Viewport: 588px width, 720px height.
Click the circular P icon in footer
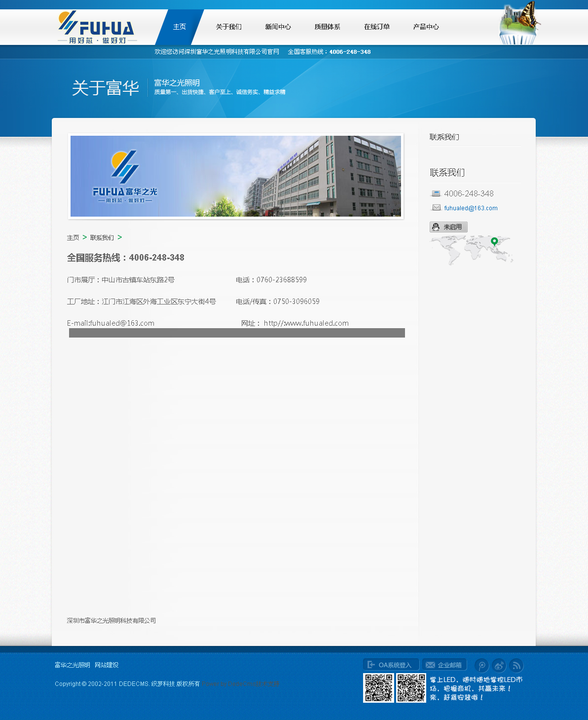click(x=481, y=666)
